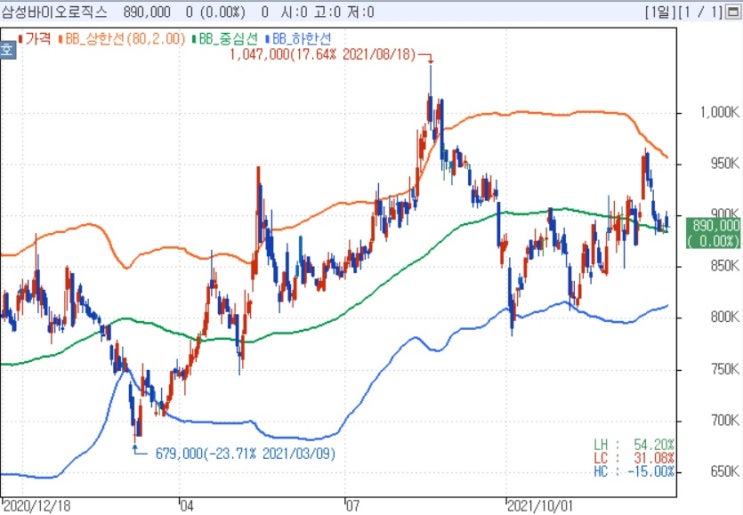Click the 04 month axis label

(x=187, y=506)
